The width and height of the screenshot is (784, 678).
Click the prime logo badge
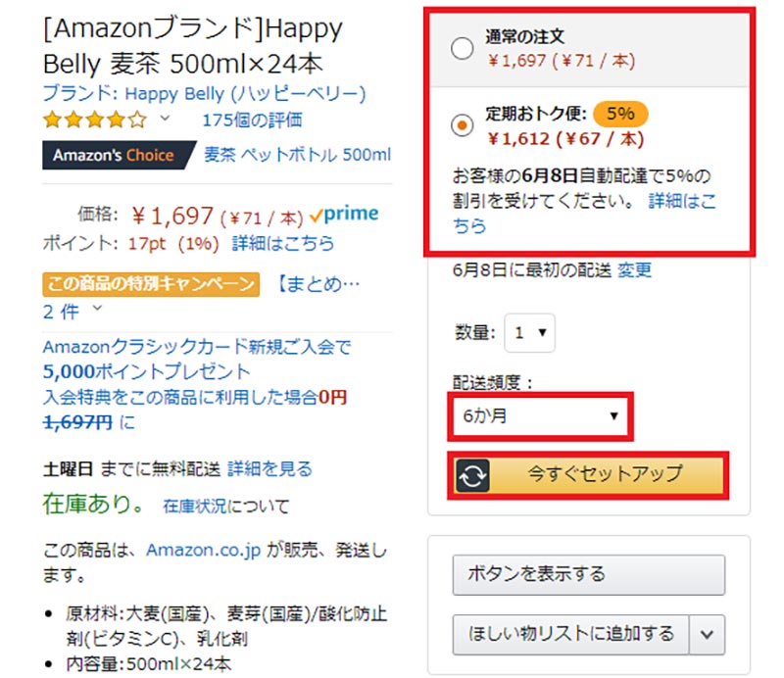pos(343,215)
